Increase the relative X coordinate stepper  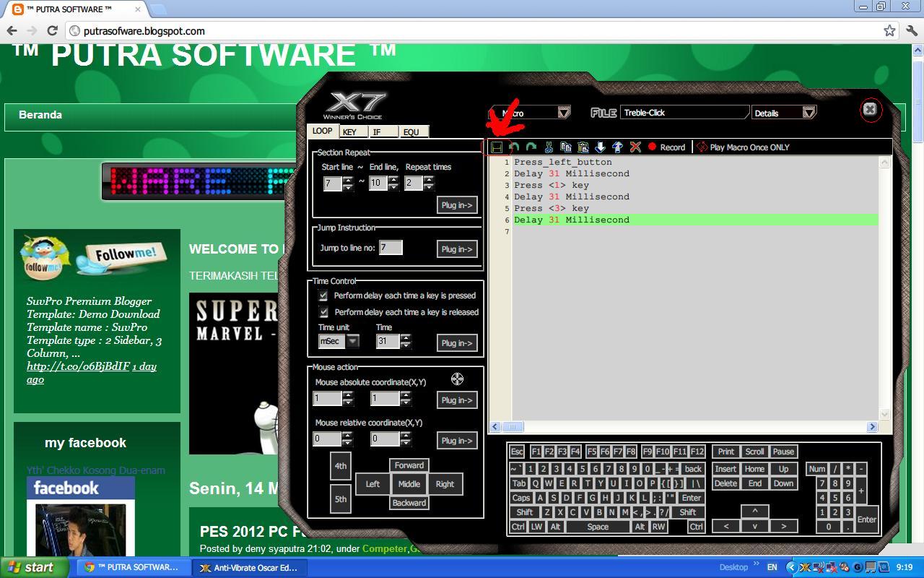[348, 435]
